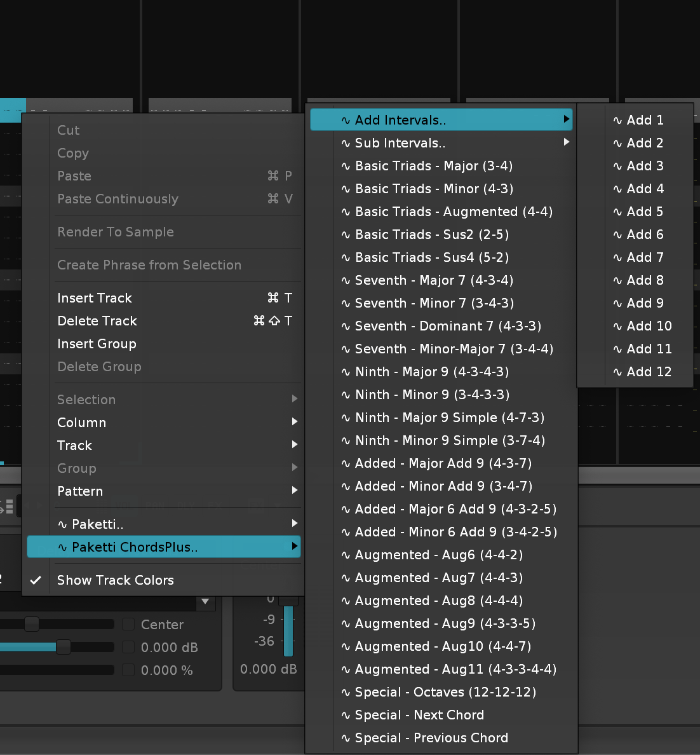Choose Delete Track from the context menu
The image size is (700, 755).
point(97,321)
